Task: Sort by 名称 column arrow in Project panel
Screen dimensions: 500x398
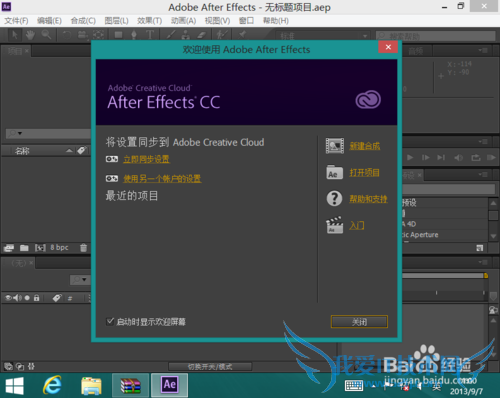Action: pos(69,151)
